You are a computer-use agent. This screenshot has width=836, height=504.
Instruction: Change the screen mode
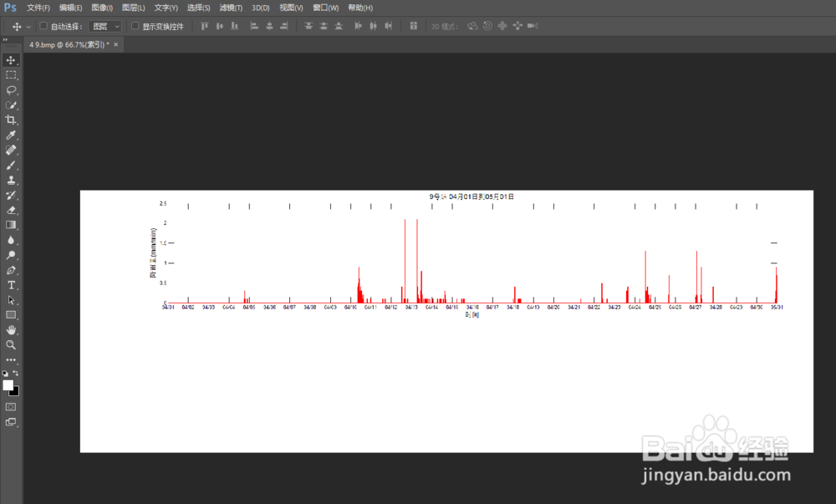(x=11, y=422)
